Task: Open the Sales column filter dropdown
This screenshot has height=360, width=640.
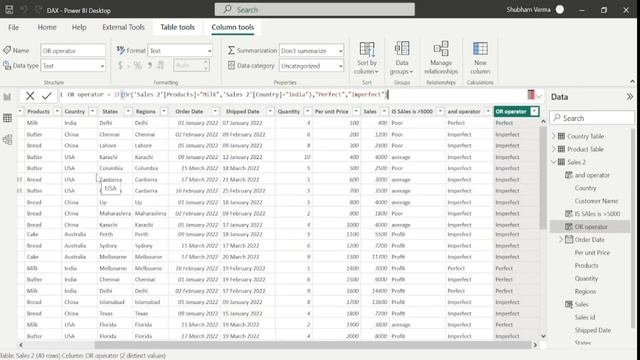Action: pyautogui.click(x=384, y=111)
